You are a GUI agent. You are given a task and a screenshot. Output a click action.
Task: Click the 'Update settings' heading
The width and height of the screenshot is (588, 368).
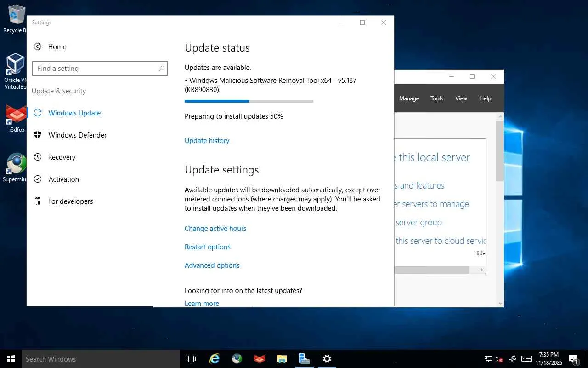(222, 170)
